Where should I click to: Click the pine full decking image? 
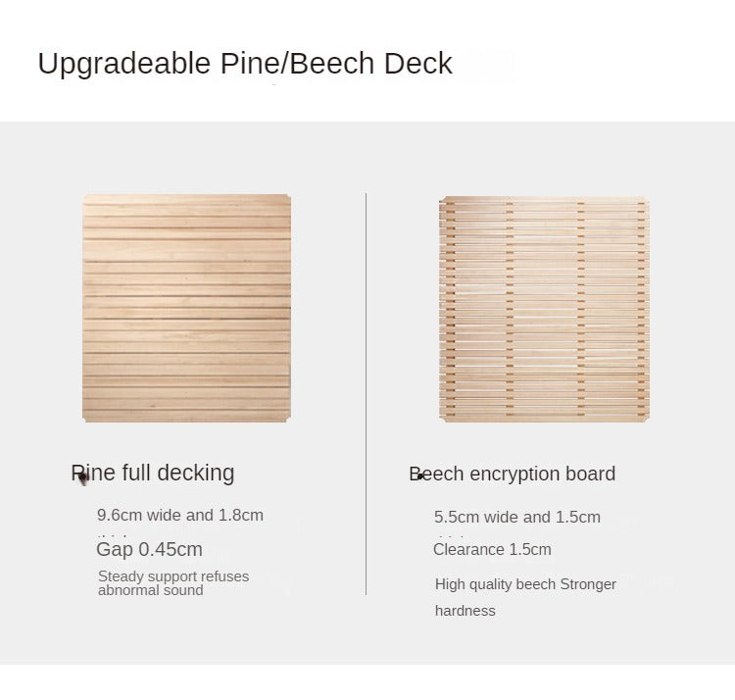pyautogui.click(x=186, y=308)
